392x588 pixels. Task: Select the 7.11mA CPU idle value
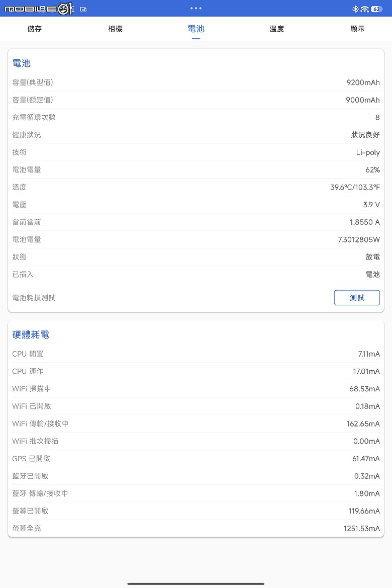tap(369, 354)
